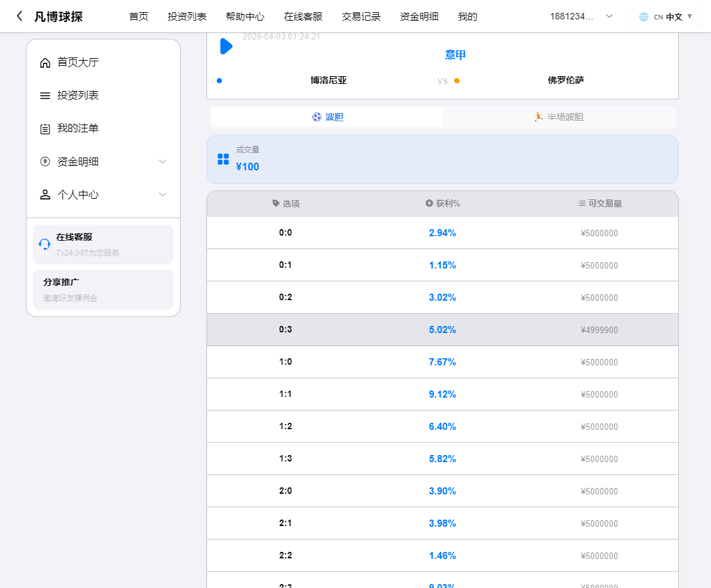Screen dimensions: 711x588
Task: Click the list icon beside 投资列表
Action: point(45,96)
